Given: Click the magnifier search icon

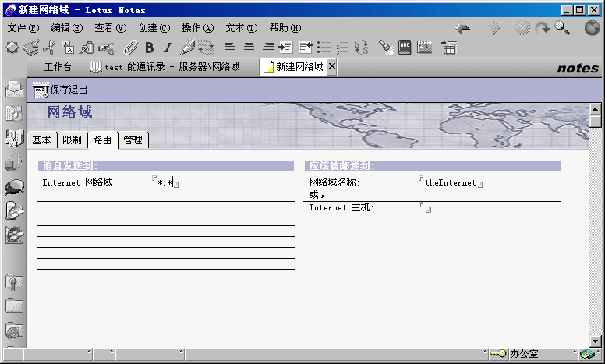Looking at the screenshot, I should tap(562, 28).
